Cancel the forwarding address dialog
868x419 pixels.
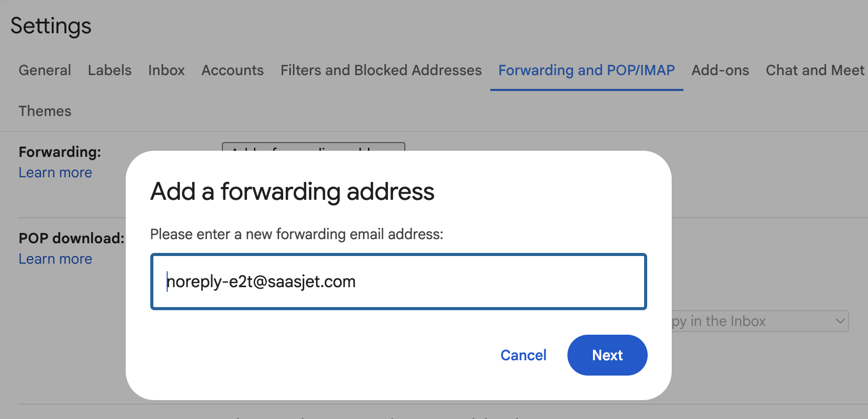pos(523,355)
